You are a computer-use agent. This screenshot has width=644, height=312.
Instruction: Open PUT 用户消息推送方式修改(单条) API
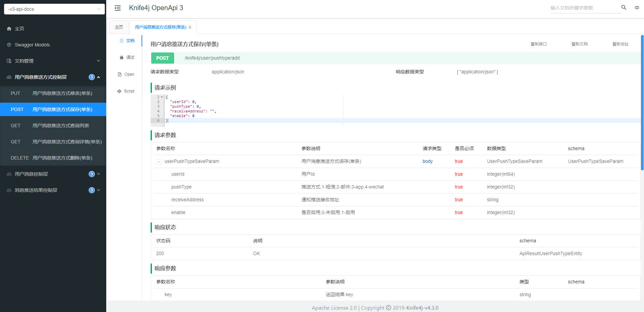53,93
